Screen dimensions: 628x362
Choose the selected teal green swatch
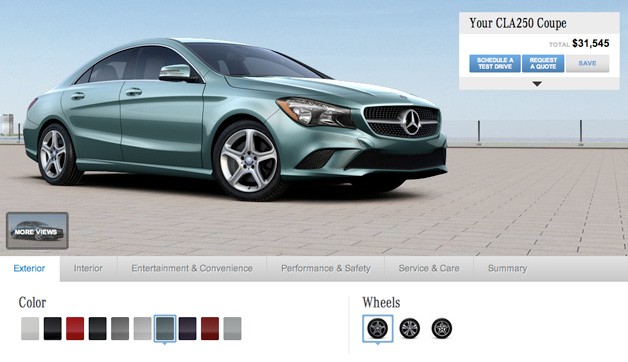click(x=165, y=329)
